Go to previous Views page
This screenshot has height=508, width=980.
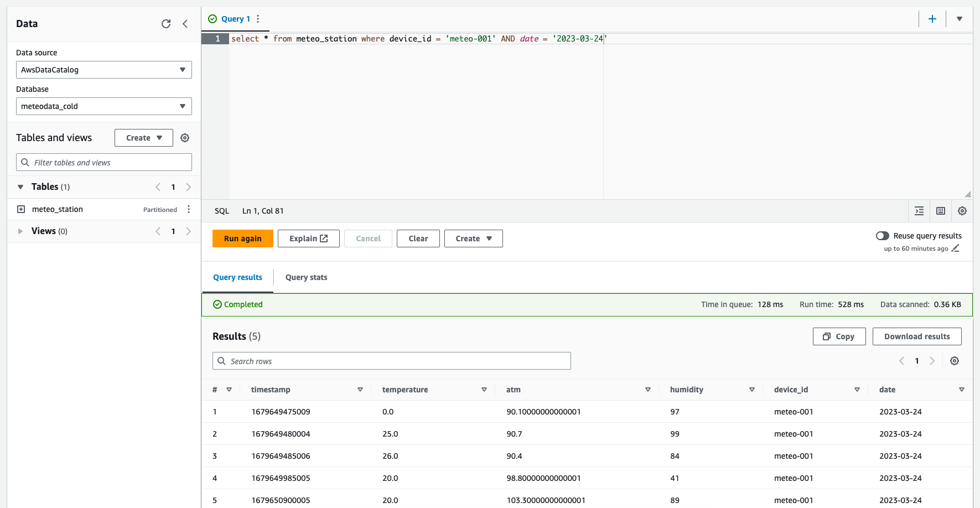pyautogui.click(x=158, y=231)
